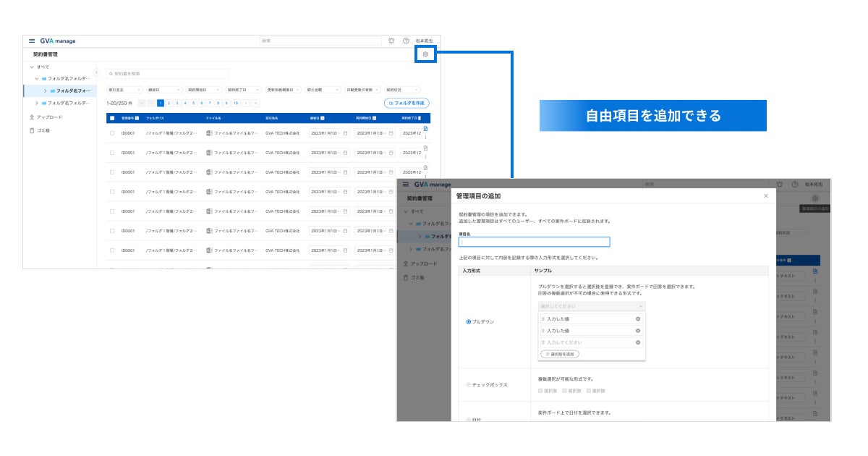Open the 取引先名 filter dropdown

[124, 90]
